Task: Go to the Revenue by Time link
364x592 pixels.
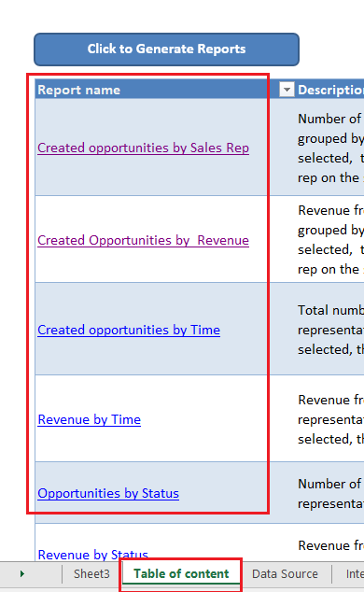Action: pyautogui.click(x=90, y=419)
